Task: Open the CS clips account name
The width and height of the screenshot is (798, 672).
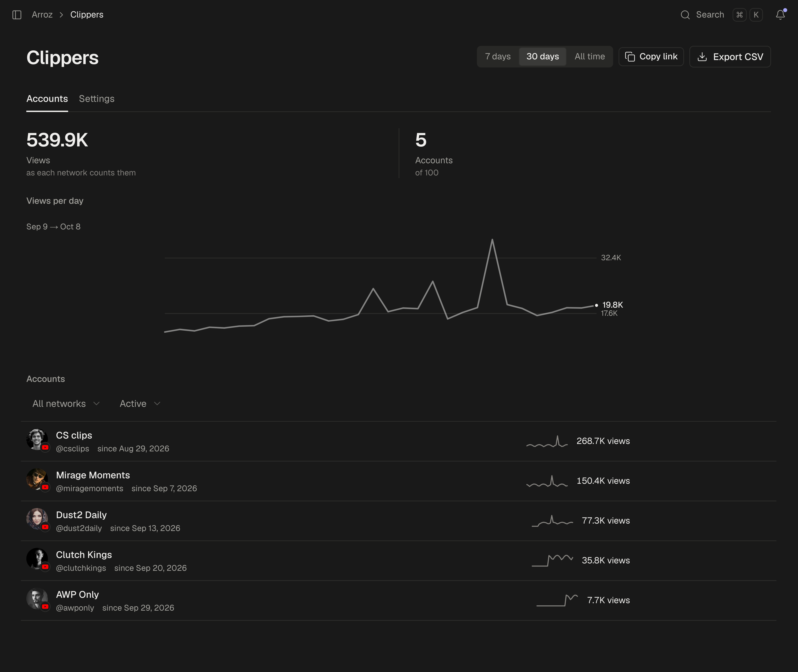Action: [74, 435]
